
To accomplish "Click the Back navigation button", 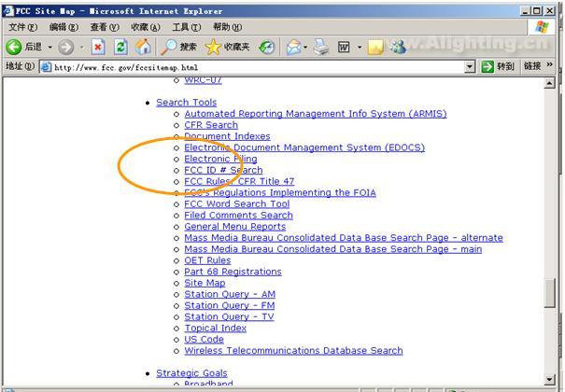I will [25, 47].
